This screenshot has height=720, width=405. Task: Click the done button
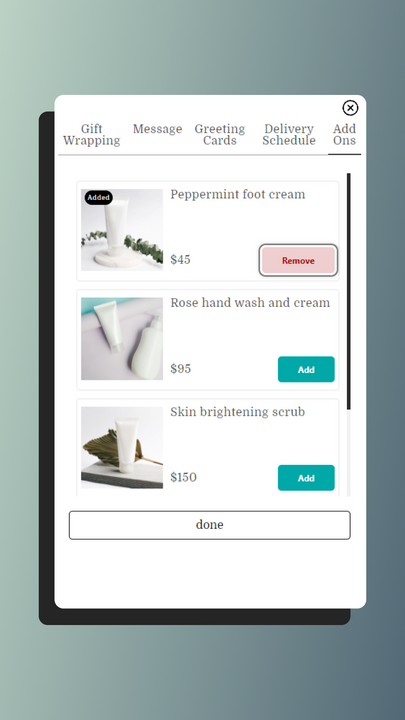click(x=209, y=525)
